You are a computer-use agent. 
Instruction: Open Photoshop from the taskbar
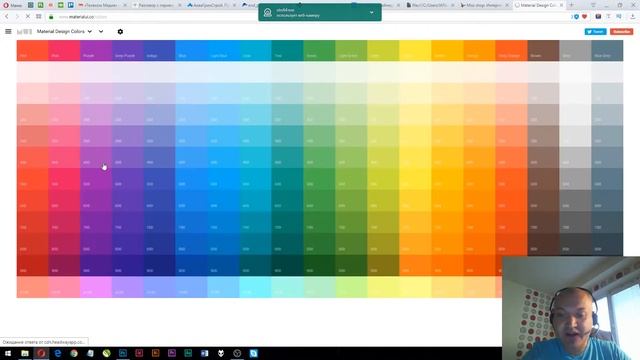(x=123, y=353)
